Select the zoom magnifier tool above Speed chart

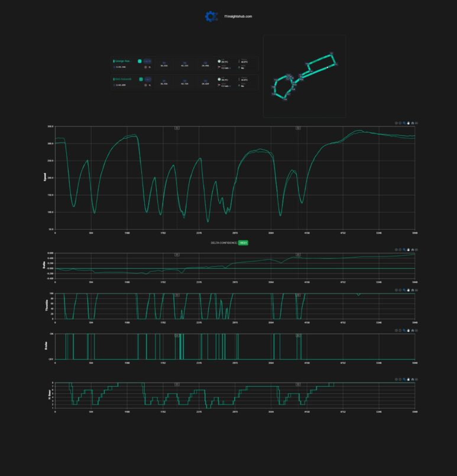coord(404,123)
